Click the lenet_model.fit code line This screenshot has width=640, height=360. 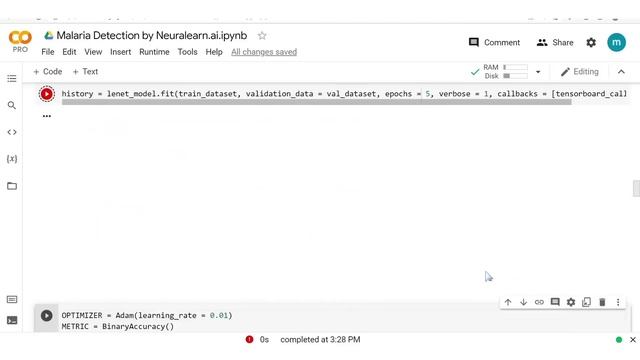coord(344,93)
